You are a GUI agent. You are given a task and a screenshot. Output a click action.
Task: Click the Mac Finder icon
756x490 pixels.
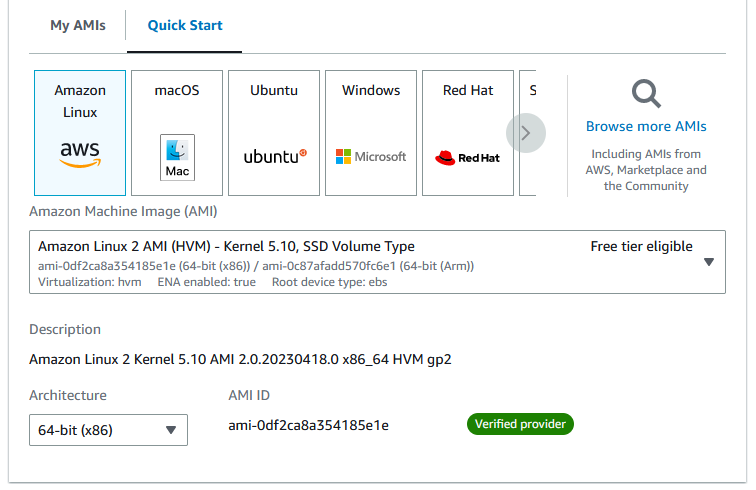177,157
